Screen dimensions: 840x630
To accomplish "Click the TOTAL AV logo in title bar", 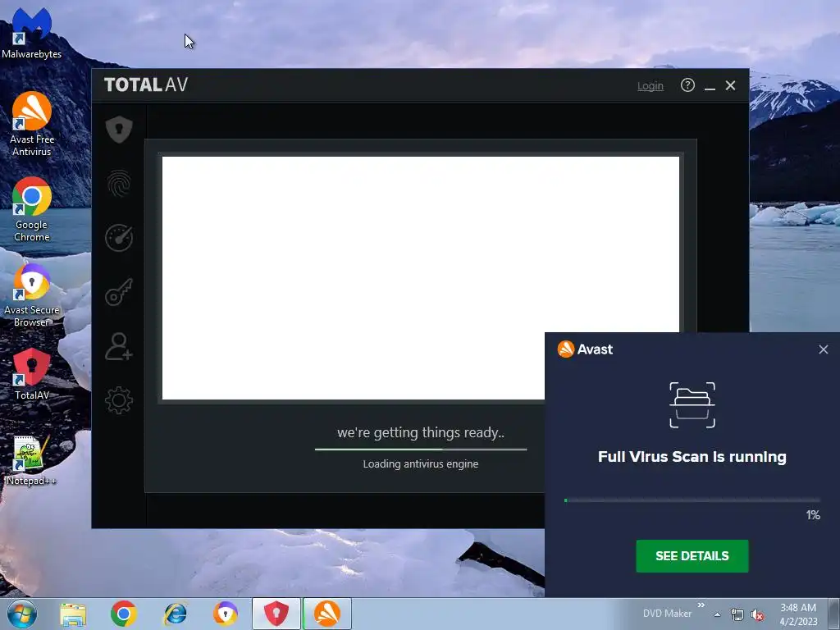I will coord(146,84).
